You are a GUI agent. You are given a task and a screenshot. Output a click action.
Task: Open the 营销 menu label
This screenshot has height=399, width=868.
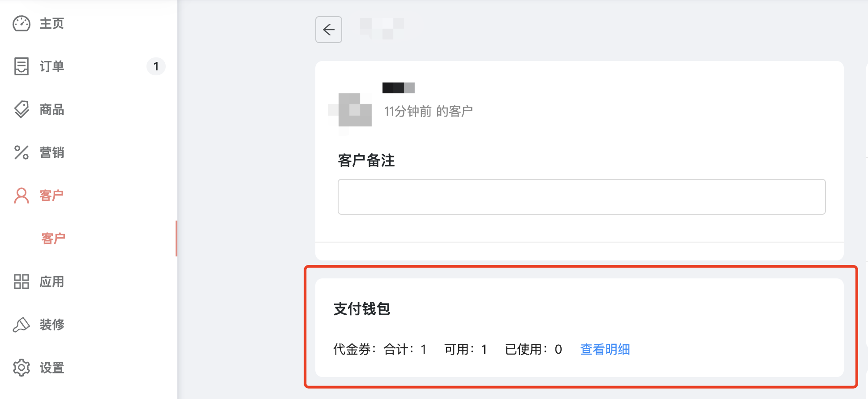pyautogui.click(x=52, y=152)
